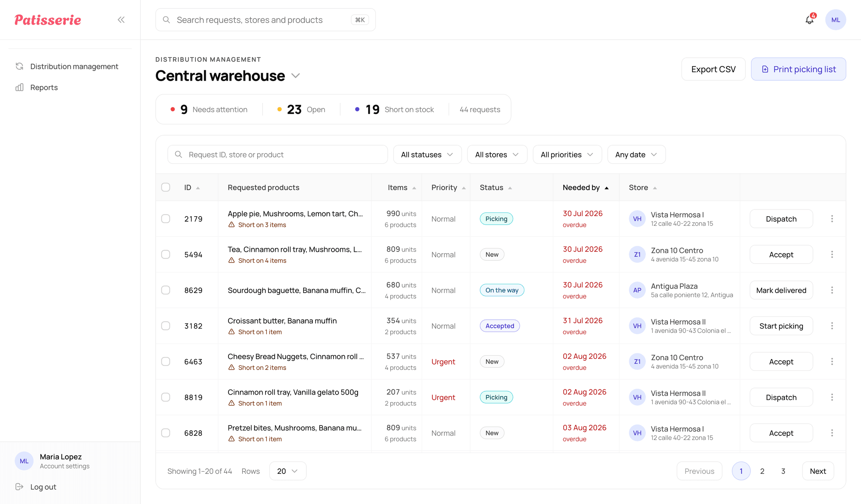Open more options for request 8819

(x=832, y=397)
